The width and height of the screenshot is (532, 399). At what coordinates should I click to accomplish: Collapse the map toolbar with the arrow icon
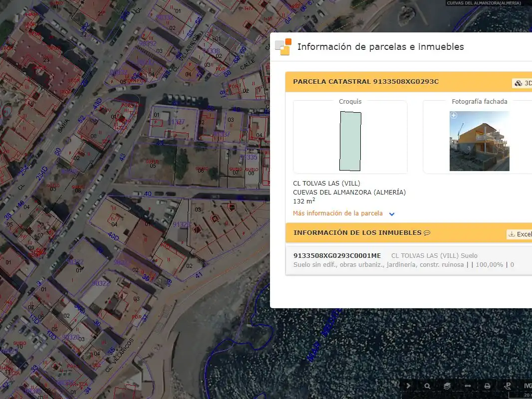[x=408, y=386]
